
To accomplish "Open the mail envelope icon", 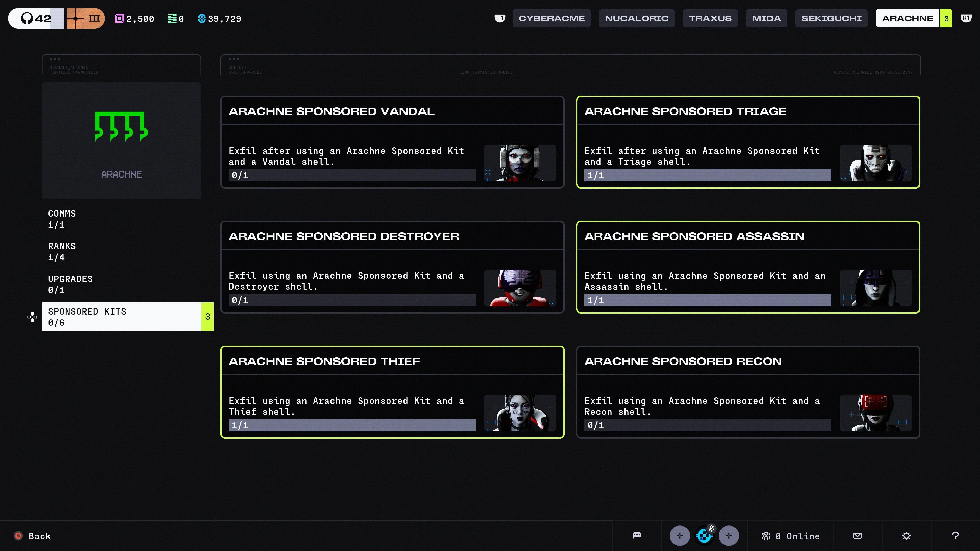I will pos(857,536).
